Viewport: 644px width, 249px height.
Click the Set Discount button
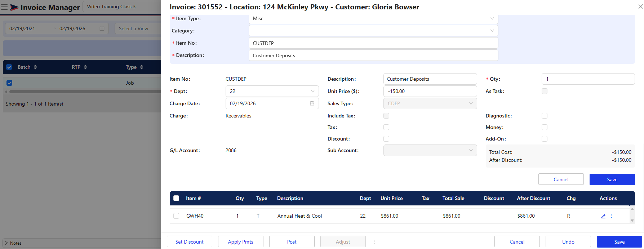(x=189, y=242)
